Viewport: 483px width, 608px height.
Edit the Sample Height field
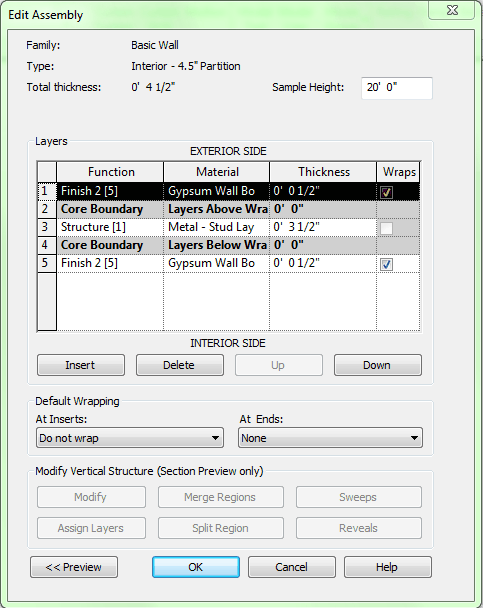click(x=397, y=88)
